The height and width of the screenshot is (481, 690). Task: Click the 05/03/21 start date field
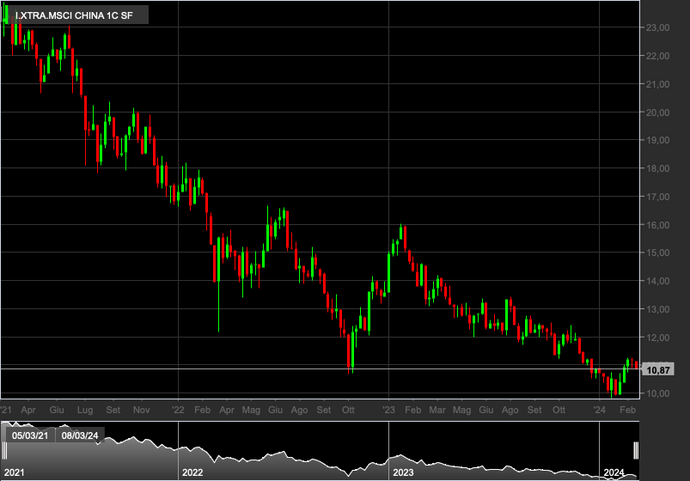pyautogui.click(x=29, y=435)
